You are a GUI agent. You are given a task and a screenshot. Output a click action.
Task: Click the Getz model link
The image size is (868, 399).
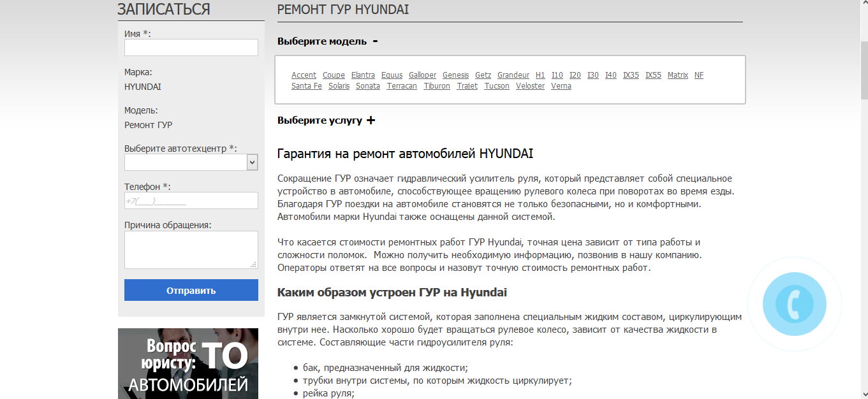(483, 75)
